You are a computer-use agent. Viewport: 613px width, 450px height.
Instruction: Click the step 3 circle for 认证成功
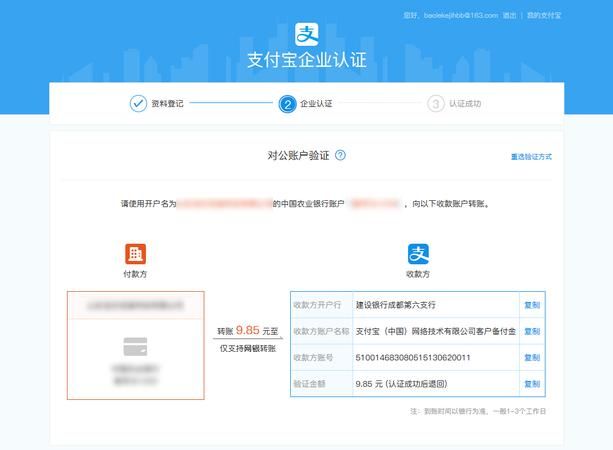436,104
